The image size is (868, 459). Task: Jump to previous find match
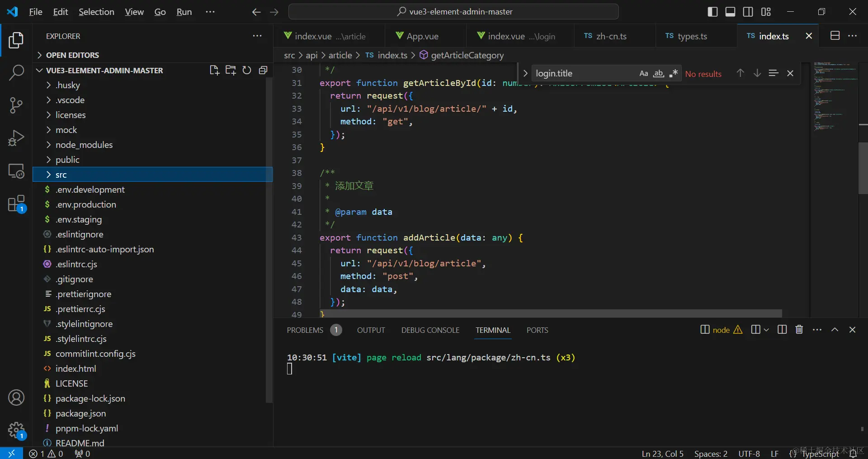tap(740, 73)
